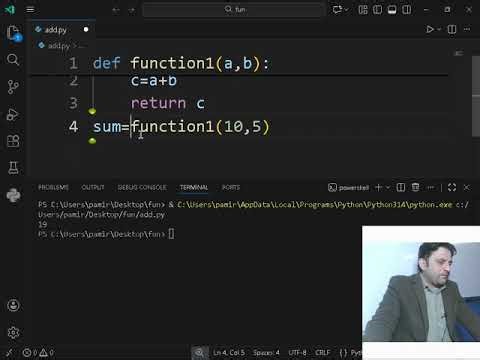The width and height of the screenshot is (480, 360).
Task: Toggle the primary side bar
Action: [377, 10]
